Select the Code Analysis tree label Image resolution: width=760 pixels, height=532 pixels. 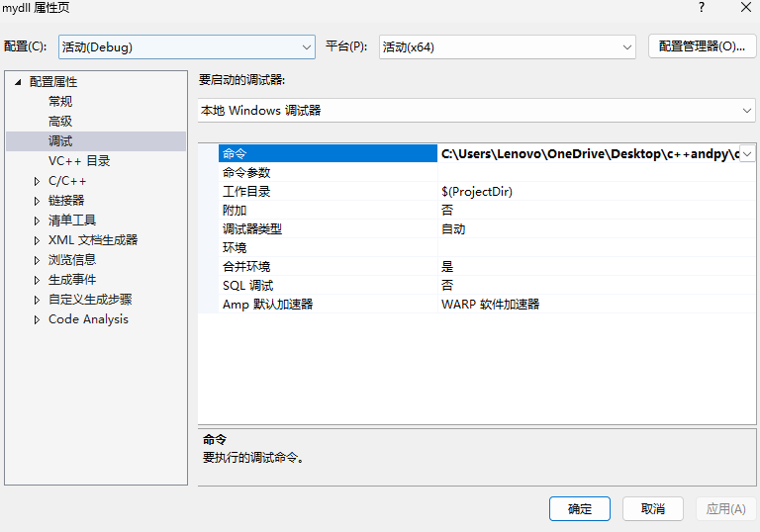88,319
